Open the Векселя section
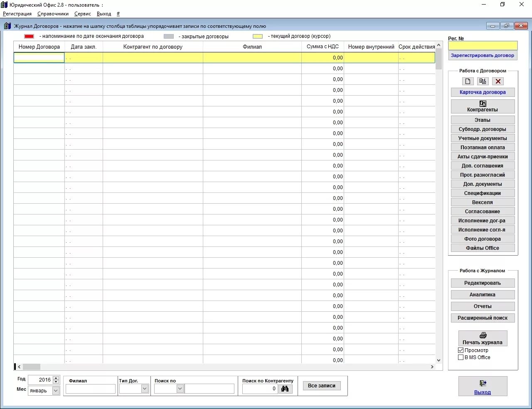Image resolution: width=532 pixels, height=409 pixels. point(483,202)
